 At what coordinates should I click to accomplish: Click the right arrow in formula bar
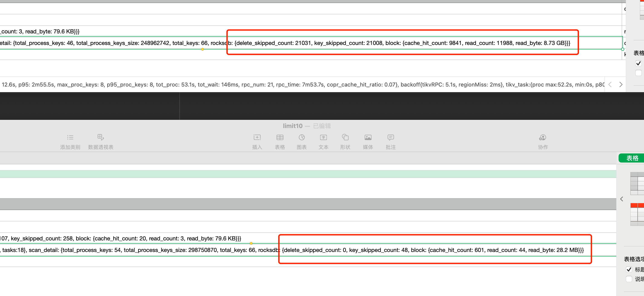tap(621, 84)
